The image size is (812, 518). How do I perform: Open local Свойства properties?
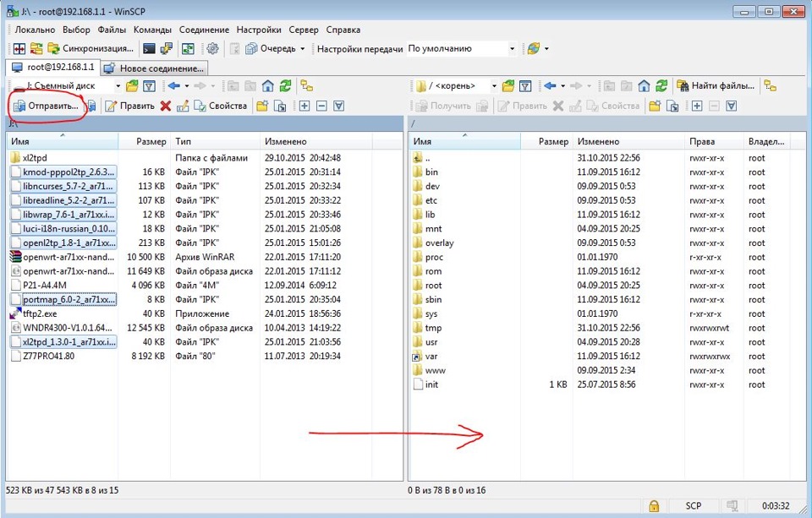[x=220, y=106]
